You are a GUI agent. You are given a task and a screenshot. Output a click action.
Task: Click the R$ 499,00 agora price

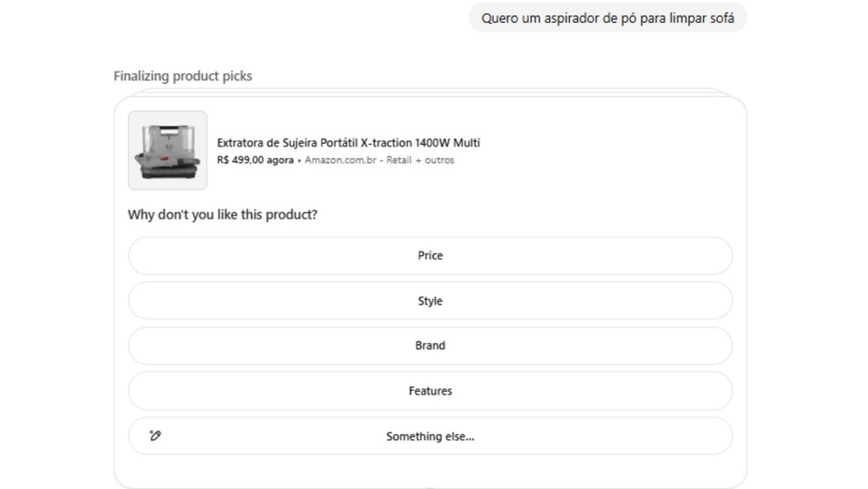coord(255,161)
